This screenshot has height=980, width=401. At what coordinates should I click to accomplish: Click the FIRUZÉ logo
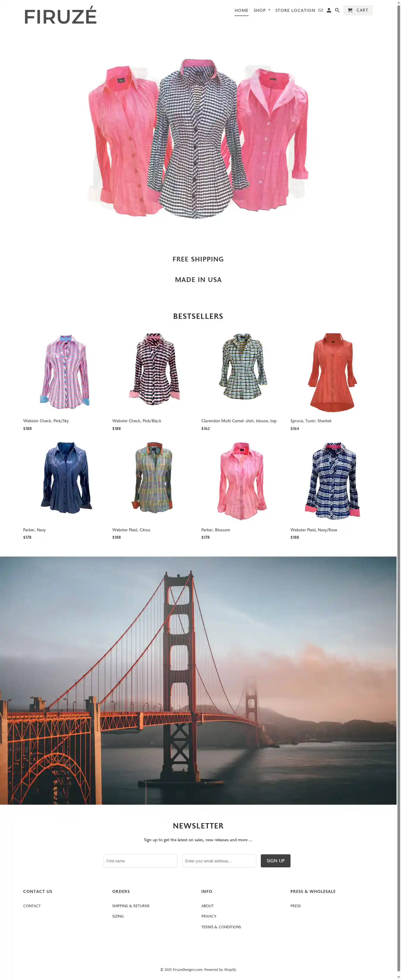point(61,15)
